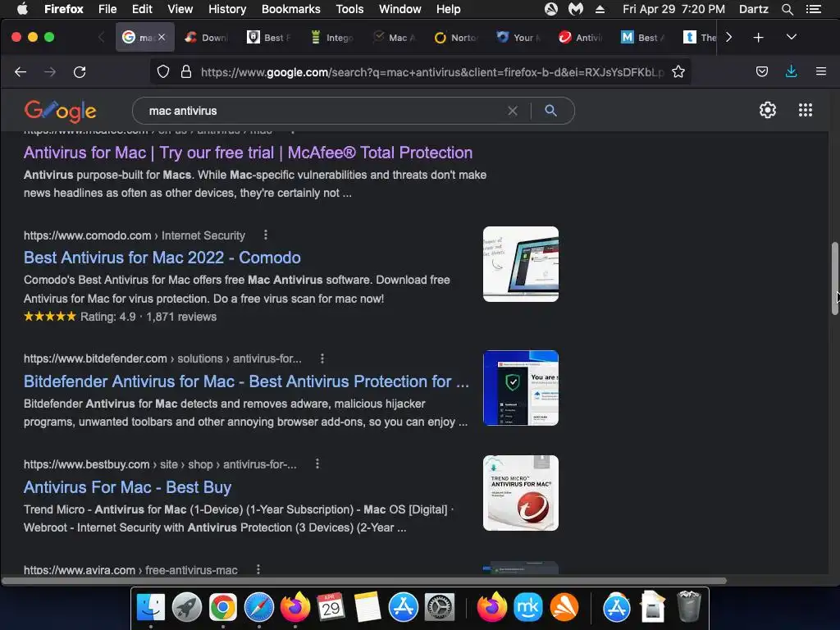Viewport: 840px width, 630px height.
Task: Bookmark this page with the star icon
Action: tap(678, 72)
